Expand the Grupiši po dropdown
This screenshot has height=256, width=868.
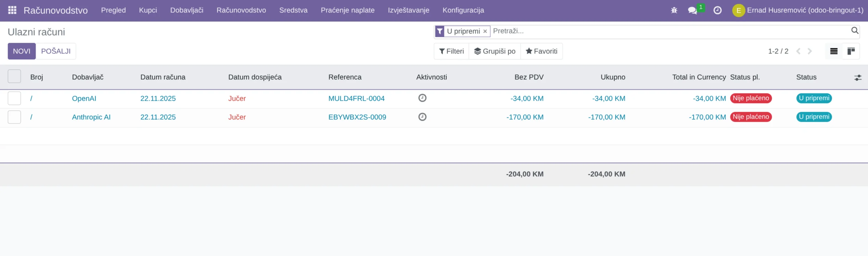pyautogui.click(x=494, y=51)
